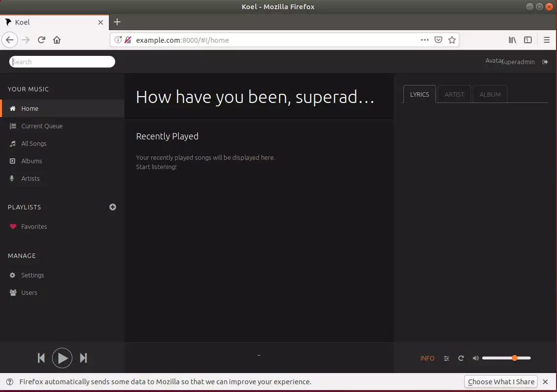Open the Firefox Library icon

512,40
